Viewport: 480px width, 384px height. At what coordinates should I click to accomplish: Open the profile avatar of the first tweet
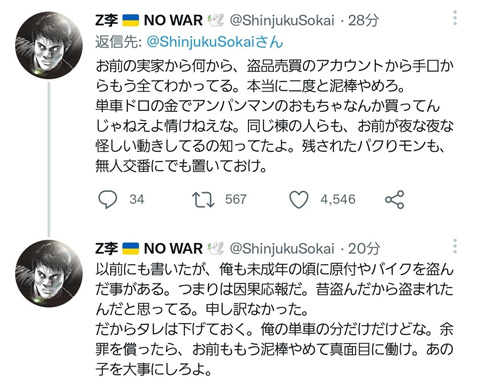click(x=49, y=45)
